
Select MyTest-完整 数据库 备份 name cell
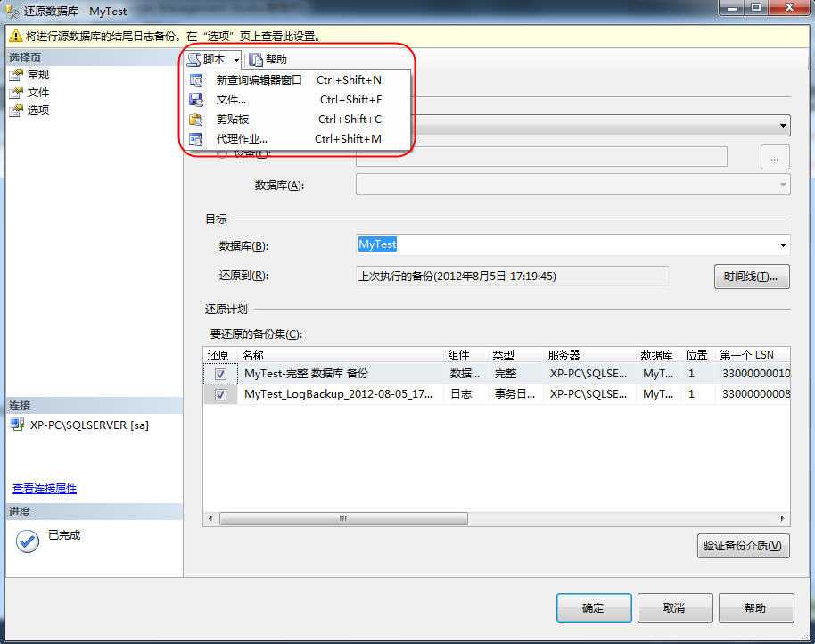pyautogui.click(x=342, y=373)
